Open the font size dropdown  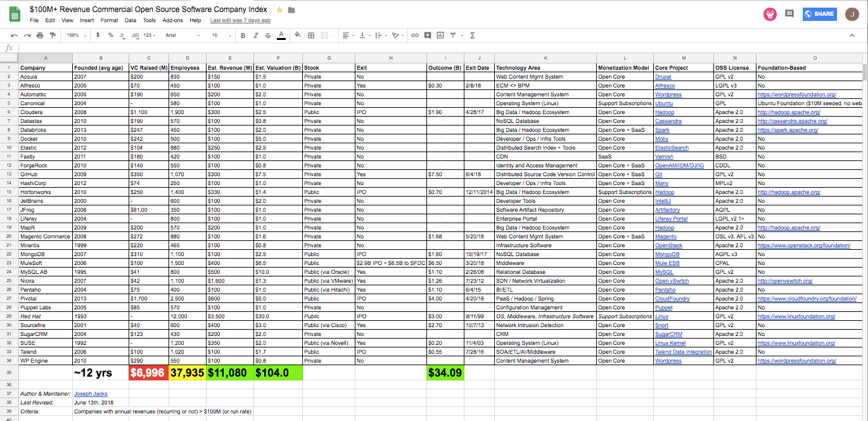221,36
